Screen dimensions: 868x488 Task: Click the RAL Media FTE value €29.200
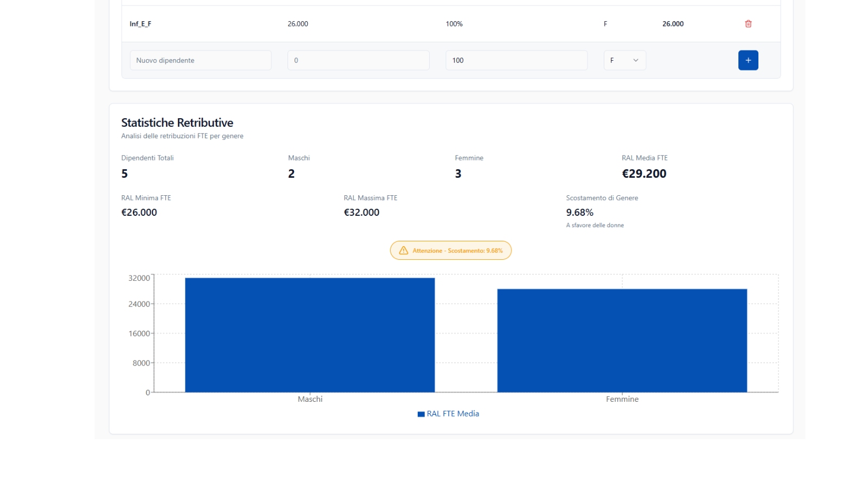click(644, 174)
